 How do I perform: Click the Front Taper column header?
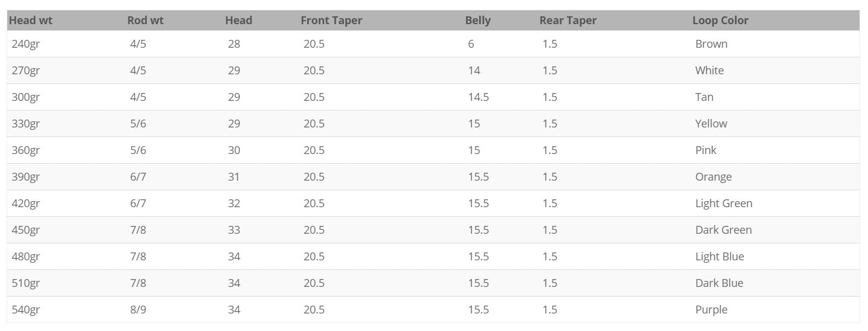[331, 21]
